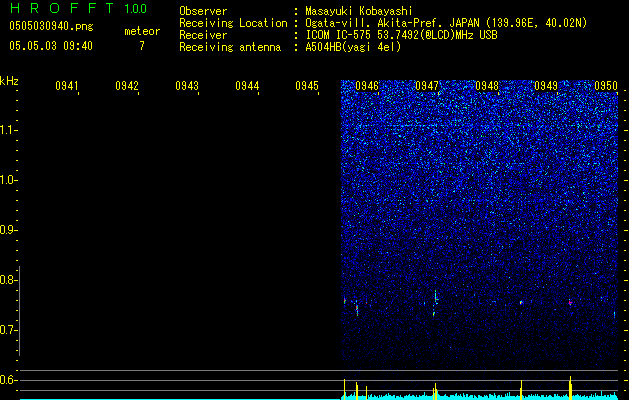
Task: Click the 0946 time marker
Action: coord(367,86)
